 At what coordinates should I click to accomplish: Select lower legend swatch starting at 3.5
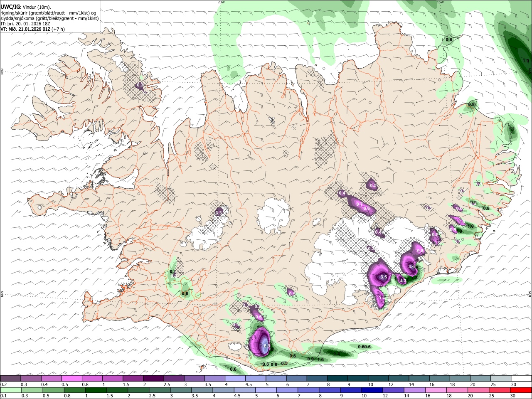[202, 390]
